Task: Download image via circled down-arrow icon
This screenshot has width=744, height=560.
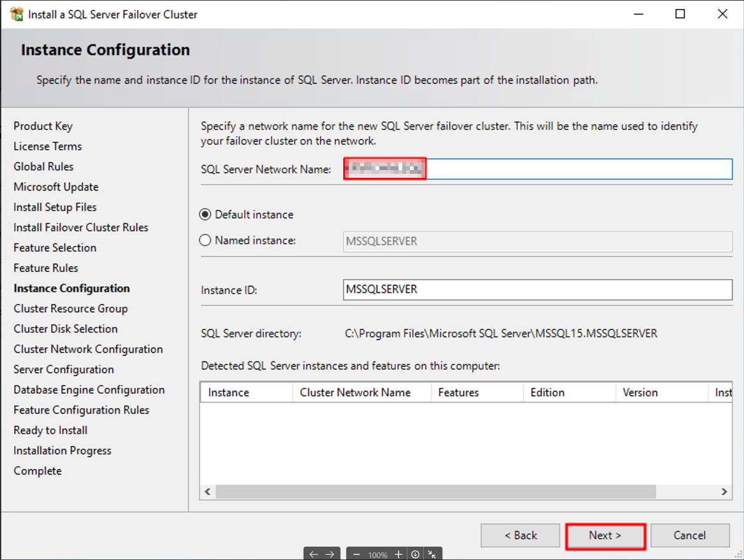Action: 415,554
